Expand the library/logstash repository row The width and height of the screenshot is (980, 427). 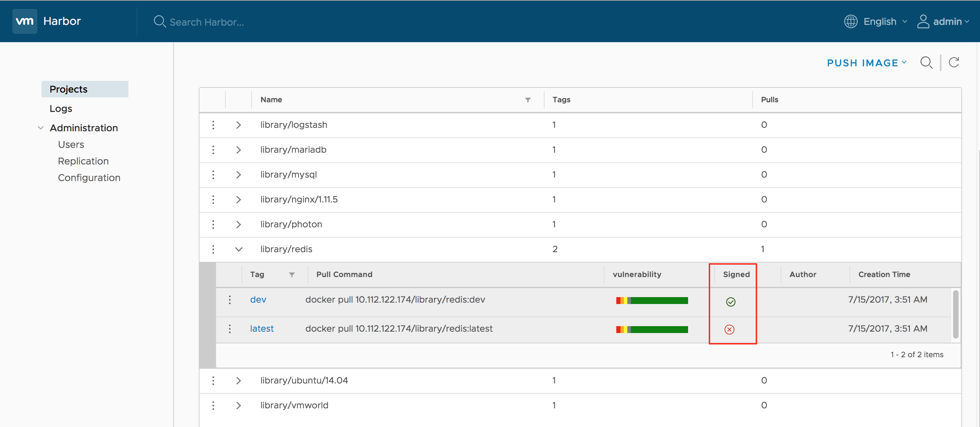coord(238,125)
